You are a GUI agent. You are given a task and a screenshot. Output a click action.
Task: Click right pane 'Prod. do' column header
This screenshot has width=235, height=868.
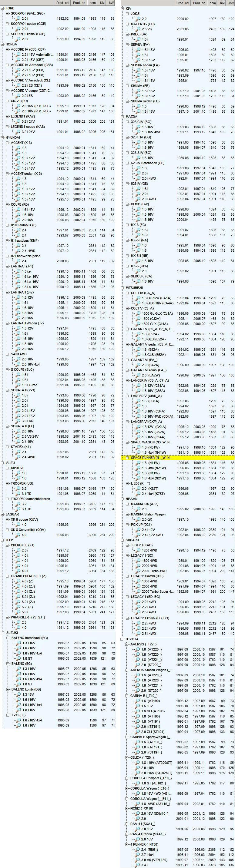[x=199, y=3]
